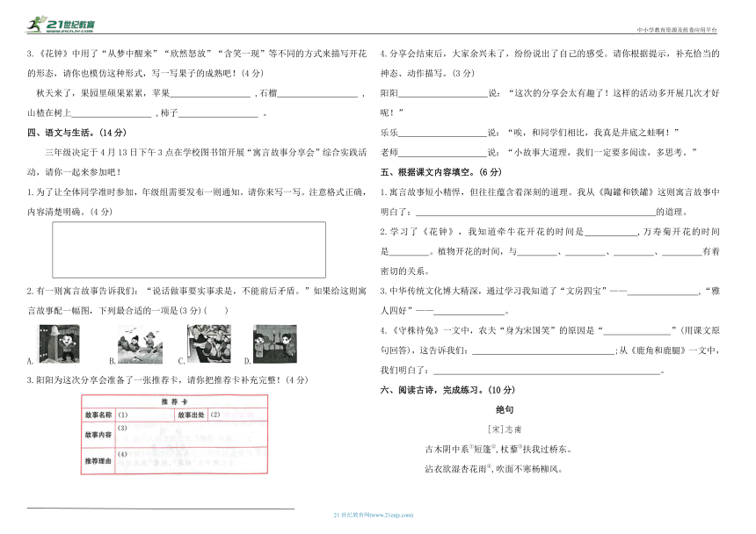Click the 推荐卡 card title
Image resolution: width=756 pixels, height=534 pixels.
[175, 401]
